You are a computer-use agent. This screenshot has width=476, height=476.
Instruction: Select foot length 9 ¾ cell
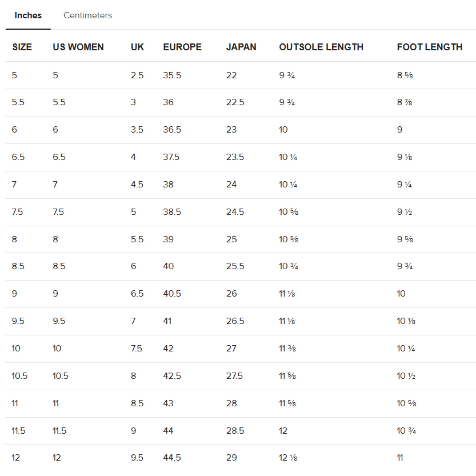405,266
